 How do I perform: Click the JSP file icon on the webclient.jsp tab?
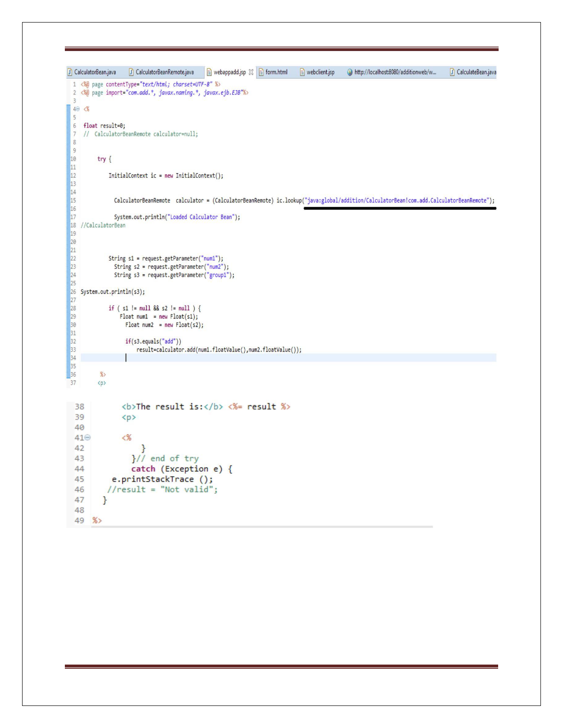click(x=302, y=72)
